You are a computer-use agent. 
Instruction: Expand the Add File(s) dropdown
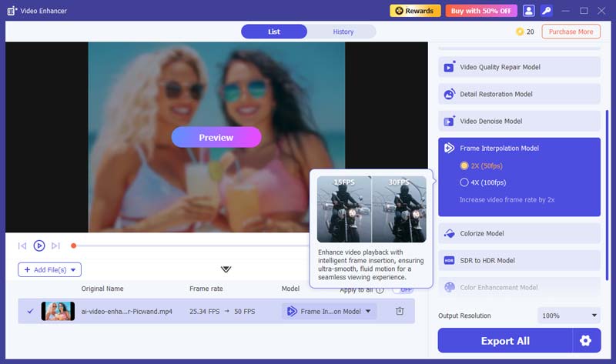point(49,269)
